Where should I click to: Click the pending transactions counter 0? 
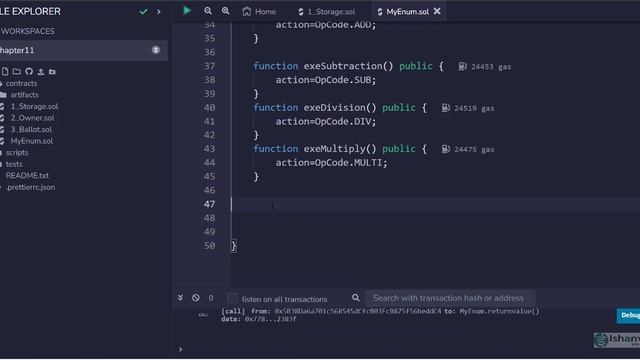(211, 298)
